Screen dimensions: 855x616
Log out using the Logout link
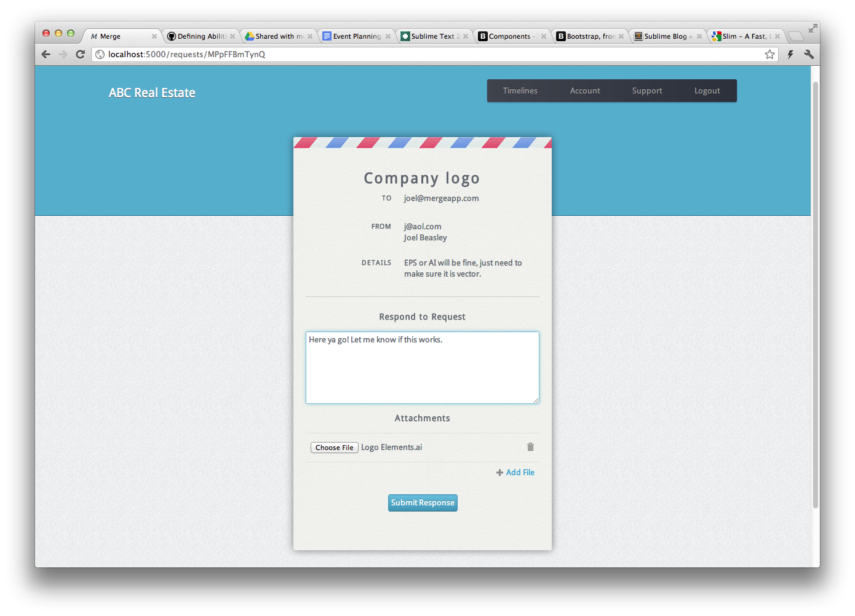point(707,91)
